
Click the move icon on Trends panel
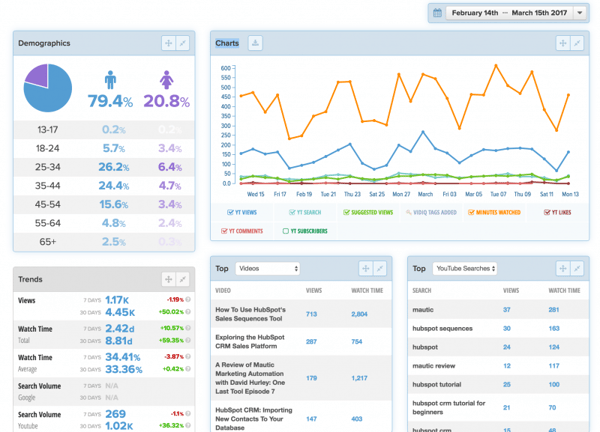point(169,279)
